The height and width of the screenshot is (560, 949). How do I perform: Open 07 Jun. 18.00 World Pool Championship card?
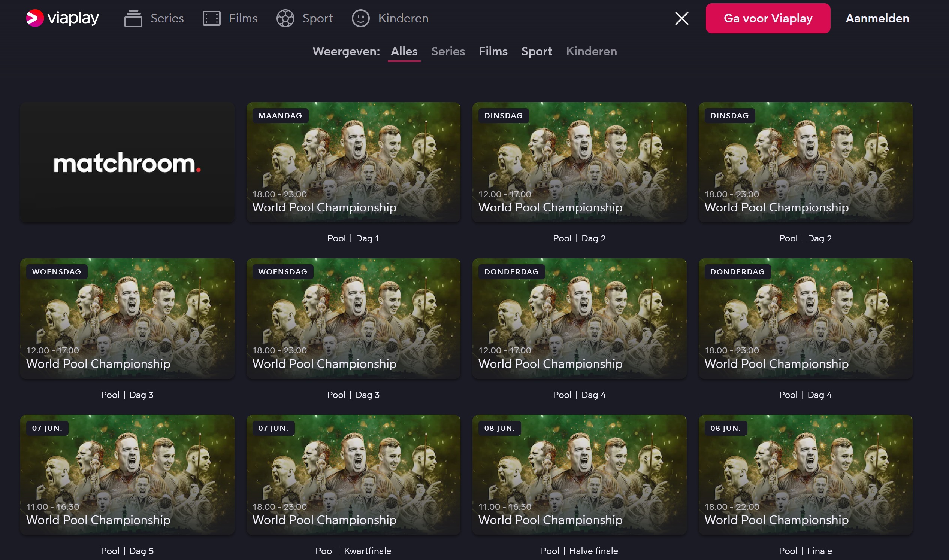tap(353, 475)
